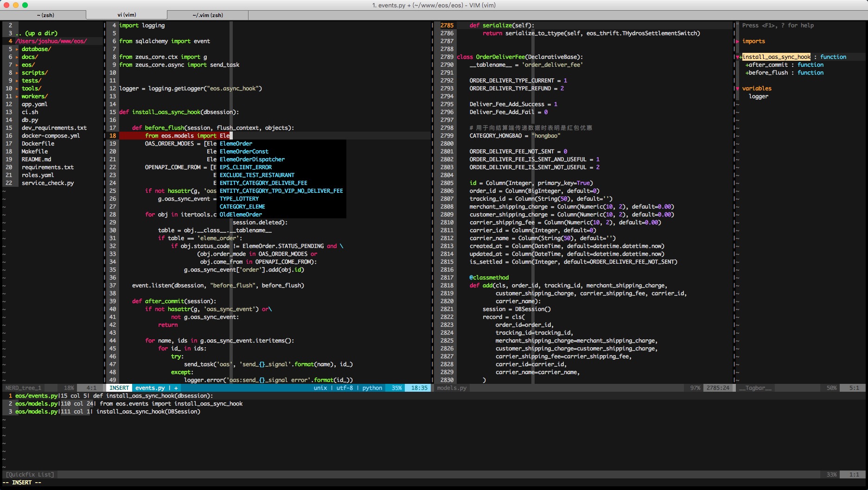Click the models.py status line label
The width and height of the screenshot is (868, 490).
[452, 388]
